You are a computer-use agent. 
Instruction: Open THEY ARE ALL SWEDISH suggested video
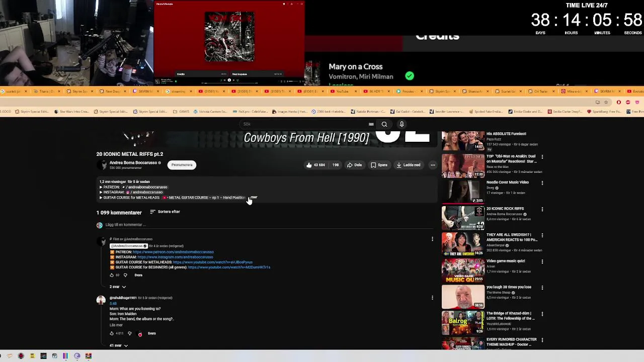coord(463,245)
